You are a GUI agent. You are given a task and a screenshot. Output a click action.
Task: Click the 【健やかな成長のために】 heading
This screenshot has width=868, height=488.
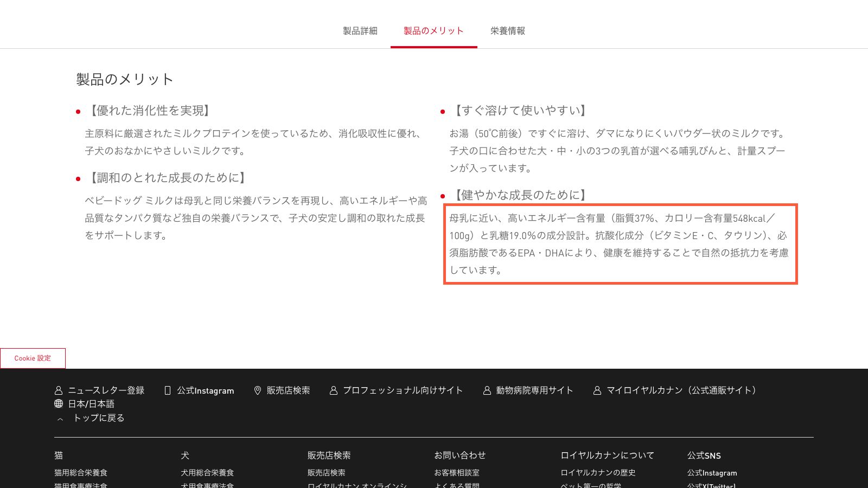pyautogui.click(x=520, y=195)
